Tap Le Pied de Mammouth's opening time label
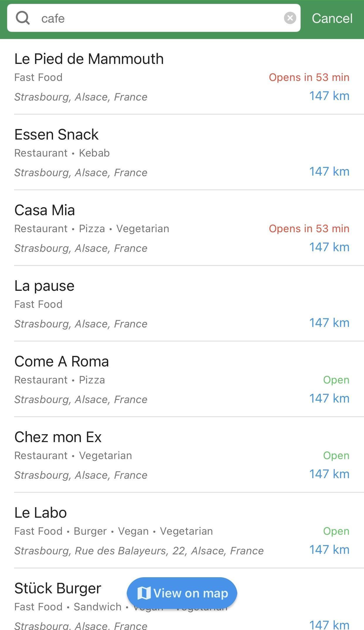 309,77
